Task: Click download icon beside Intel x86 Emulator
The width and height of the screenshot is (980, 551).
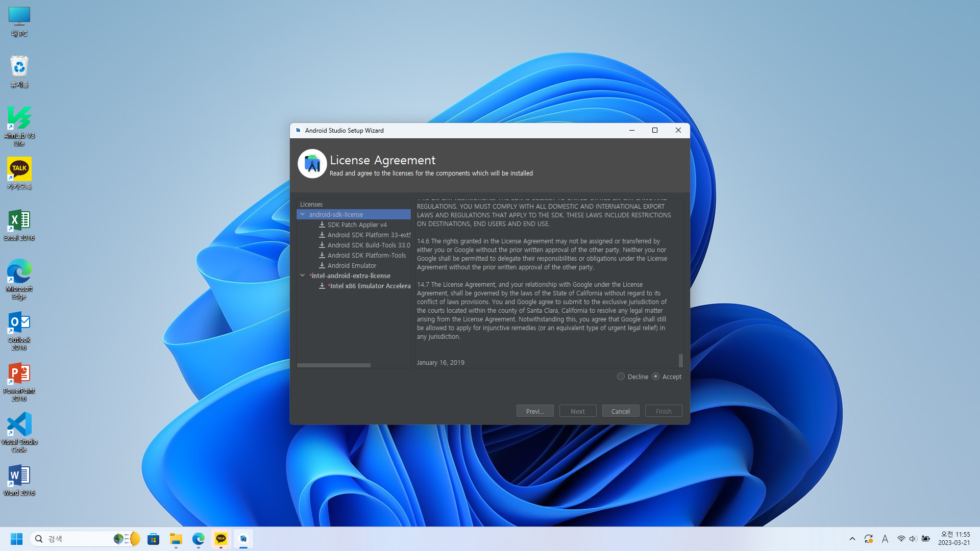Action: [322, 286]
